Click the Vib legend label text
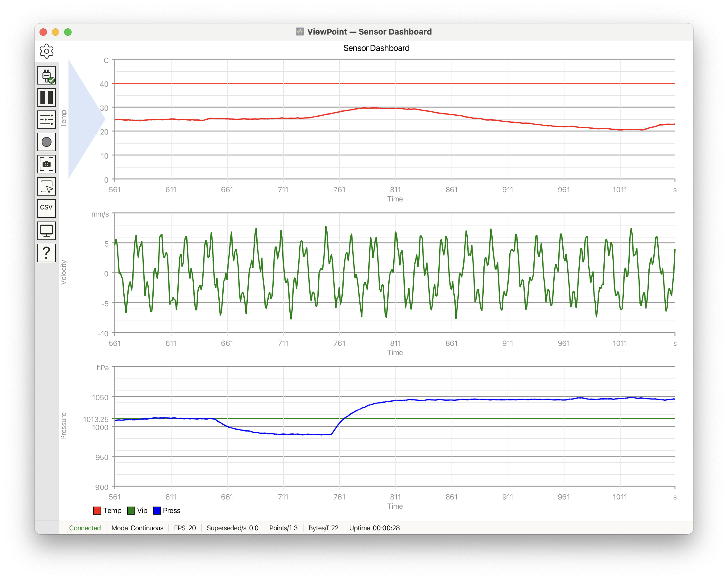728x580 pixels. click(142, 510)
